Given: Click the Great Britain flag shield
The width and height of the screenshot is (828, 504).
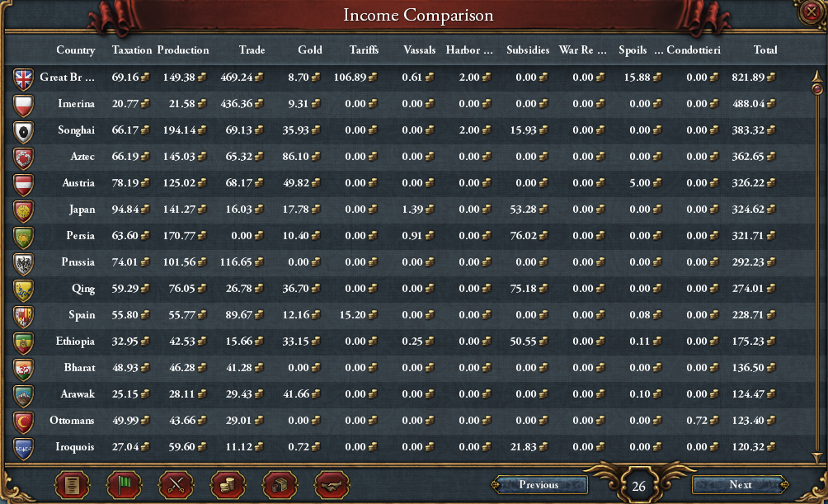Looking at the screenshot, I should [24, 78].
